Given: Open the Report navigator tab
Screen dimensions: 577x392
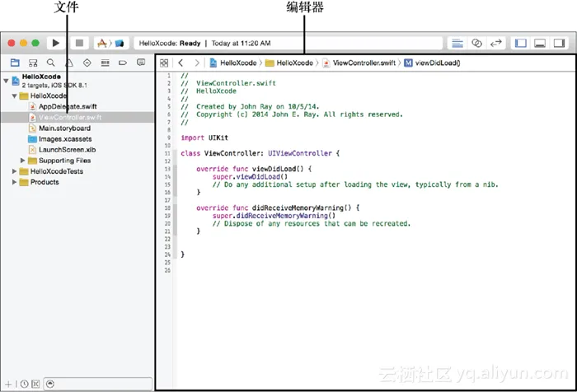Looking at the screenshot, I should pyautogui.click(x=141, y=63).
